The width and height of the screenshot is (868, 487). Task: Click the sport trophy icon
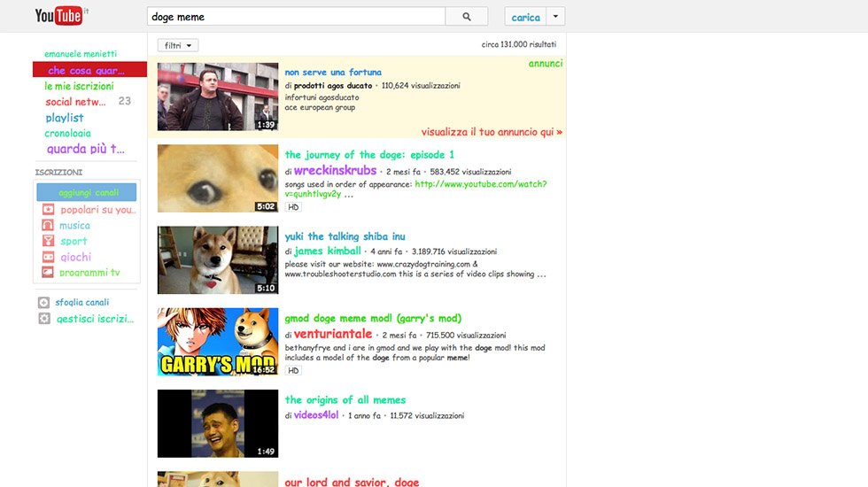point(48,241)
